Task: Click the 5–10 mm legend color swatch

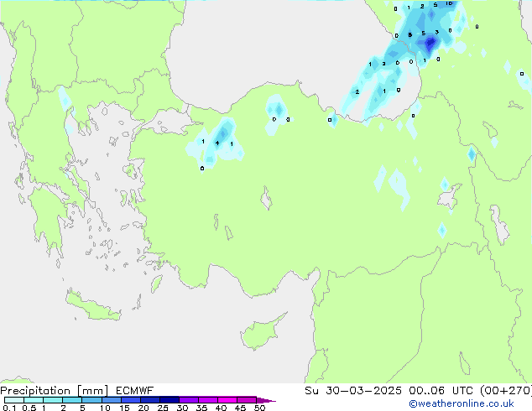Action: click(x=91, y=400)
